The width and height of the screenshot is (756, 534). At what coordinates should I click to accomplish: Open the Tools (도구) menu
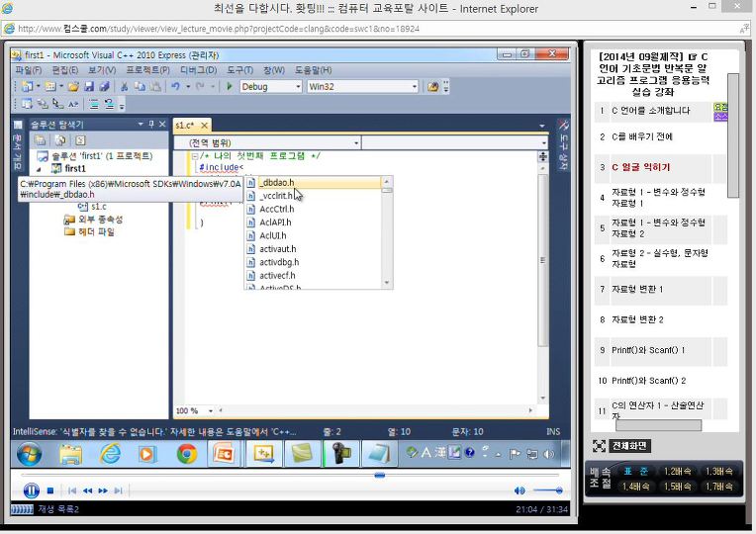click(239, 70)
